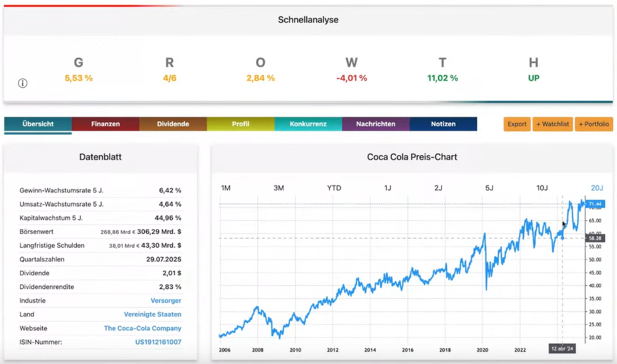This screenshot has width=617, height=364.
Task: Click the Umsatz-Wachstumsrate value 4,64 %
Action: pos(170,204)
